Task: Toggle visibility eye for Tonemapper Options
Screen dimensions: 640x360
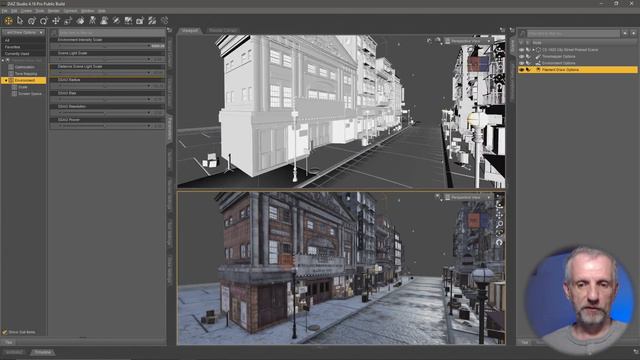Action: (521, 56)
